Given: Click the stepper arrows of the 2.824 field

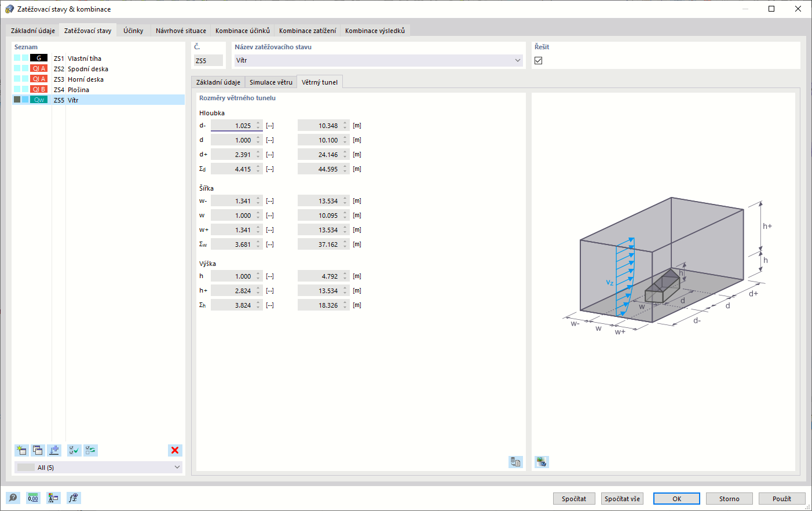Looking at the screenshot, I should tap(258, 291).
